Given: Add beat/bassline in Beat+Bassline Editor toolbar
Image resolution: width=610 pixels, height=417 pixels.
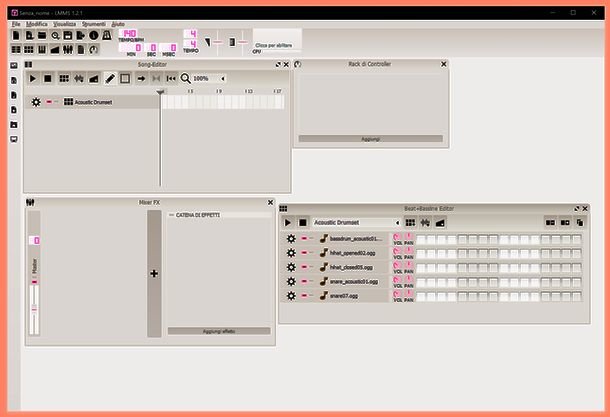Looking at the screenshot, I should pos(410,223).
